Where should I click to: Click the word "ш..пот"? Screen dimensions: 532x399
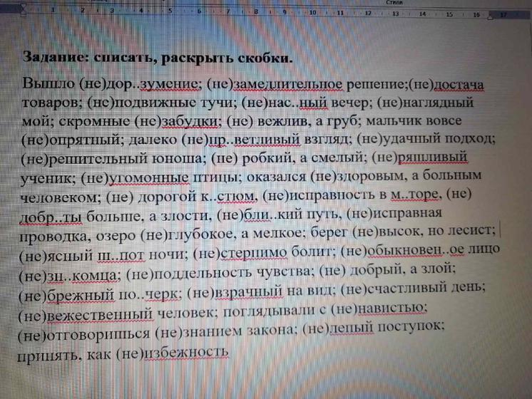(121, 255)
